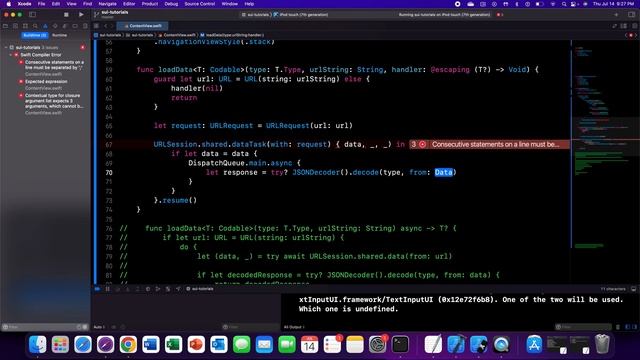This screenshot has height=360, width=640.
Task: Open the loadData function jump bar menu
Action: click(x=232, y=35)
